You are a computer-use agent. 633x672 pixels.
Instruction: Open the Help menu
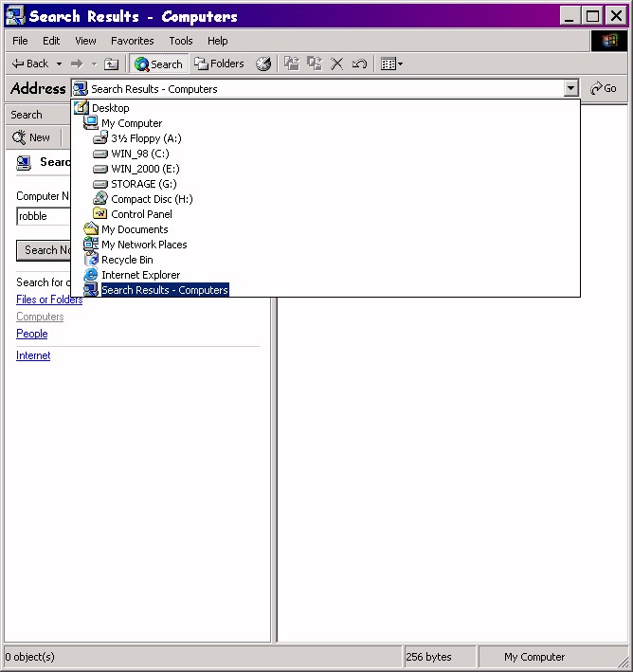pyautogui.click(x=217, y=41)
